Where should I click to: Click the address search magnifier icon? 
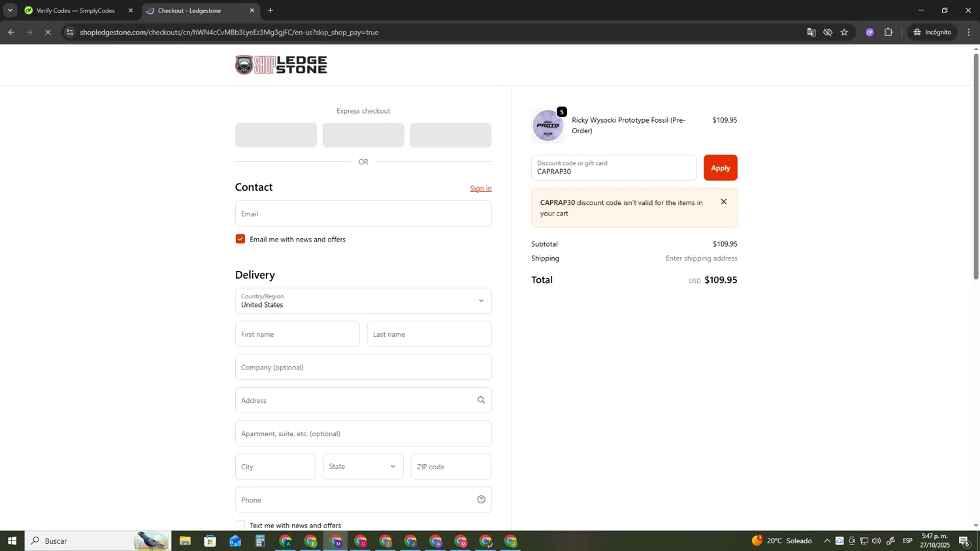pyautogui.click(x=481, y=400)
